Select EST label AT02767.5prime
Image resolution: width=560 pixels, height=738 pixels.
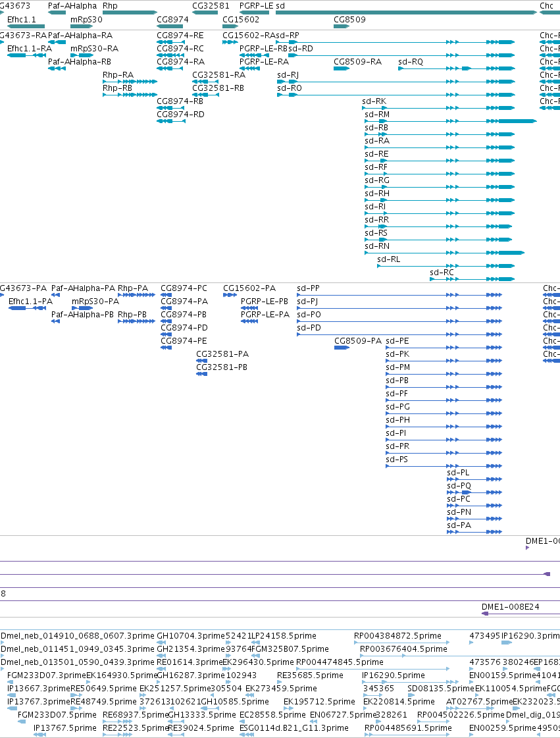[479, 702]
